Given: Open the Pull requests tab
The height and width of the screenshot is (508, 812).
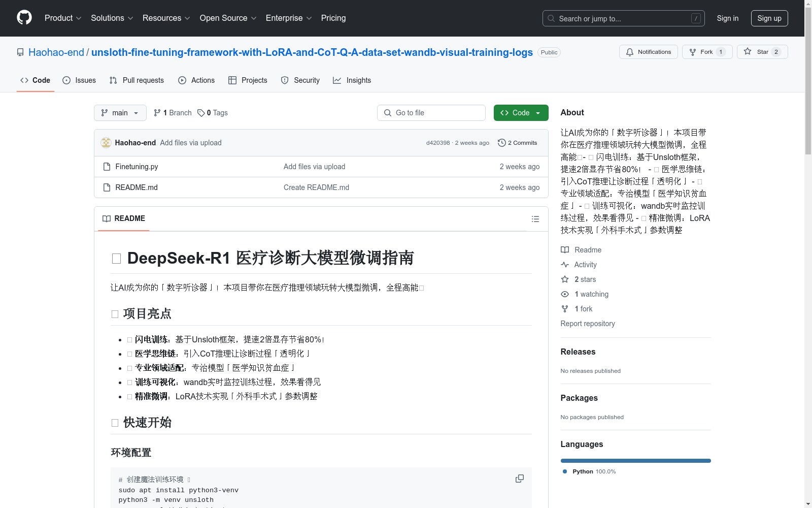Looking at the screenshot, I should click(137, 80).
